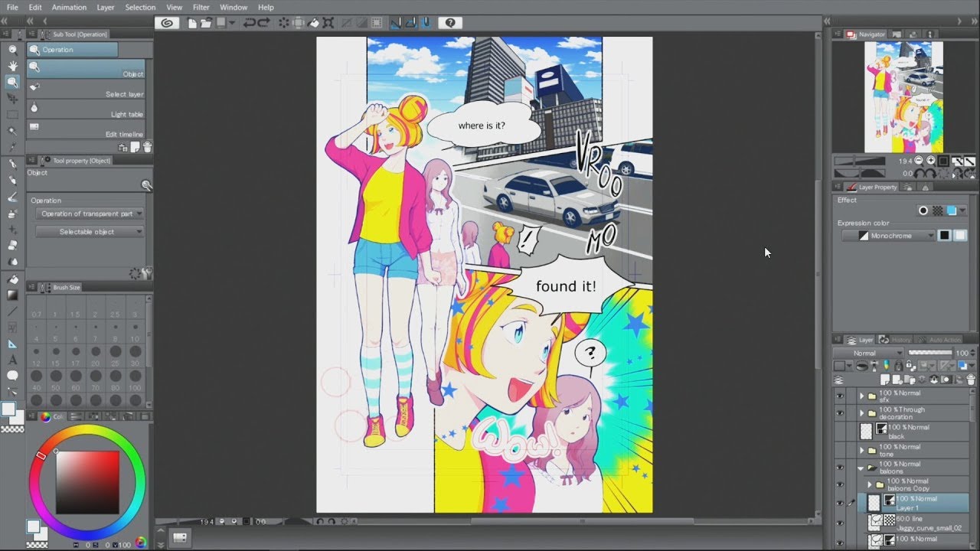Select the Layer 1 row
The width and height of the screenshot is (980, 551).
click(913, 503)
